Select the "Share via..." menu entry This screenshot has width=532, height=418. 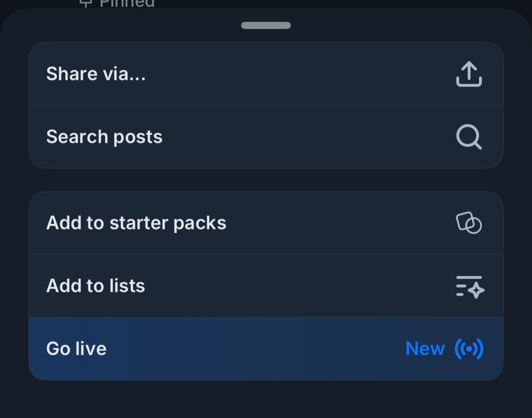coord(96,74)
